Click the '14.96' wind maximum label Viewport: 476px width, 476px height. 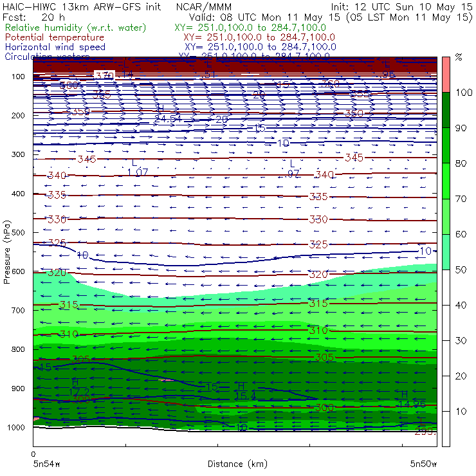[412, 404]
